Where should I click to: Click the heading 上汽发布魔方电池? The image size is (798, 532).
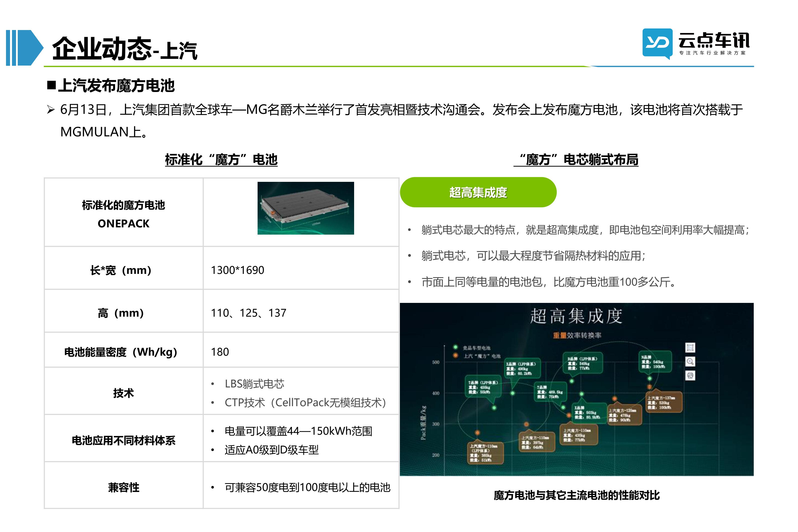pyautogui.click(x=116, y=86)
